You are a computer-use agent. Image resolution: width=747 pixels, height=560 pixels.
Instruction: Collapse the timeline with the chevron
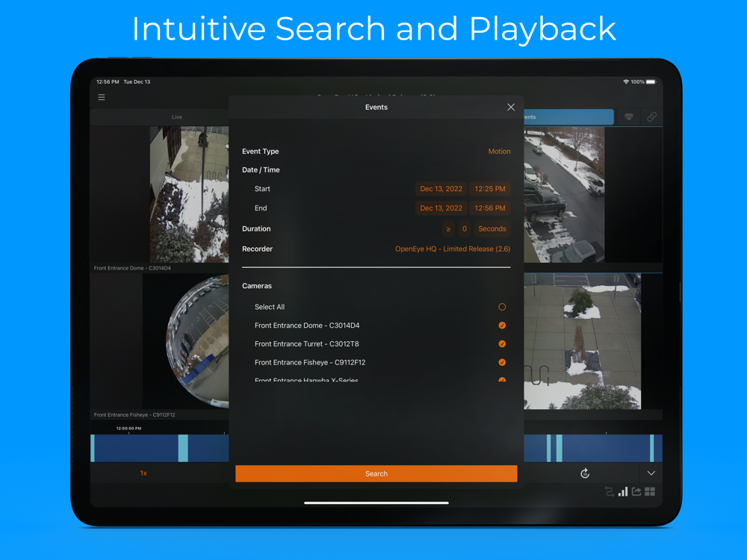click(x=651, y=473)
